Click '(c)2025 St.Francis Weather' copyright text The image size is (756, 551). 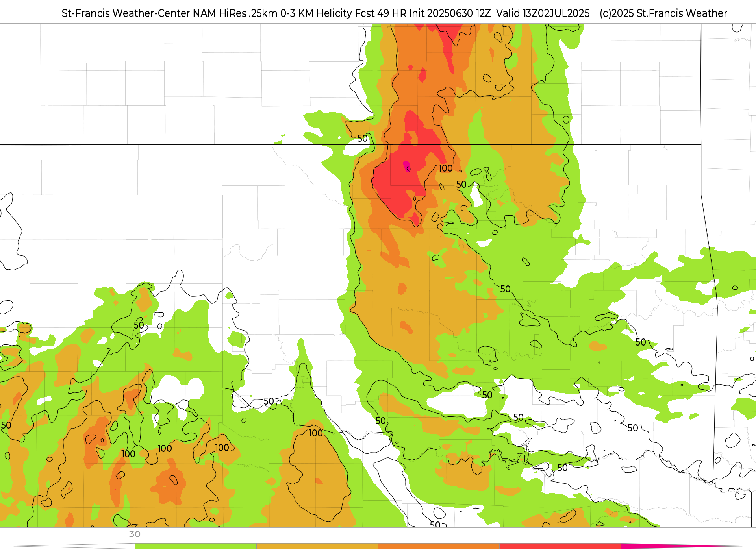point(663,13)
